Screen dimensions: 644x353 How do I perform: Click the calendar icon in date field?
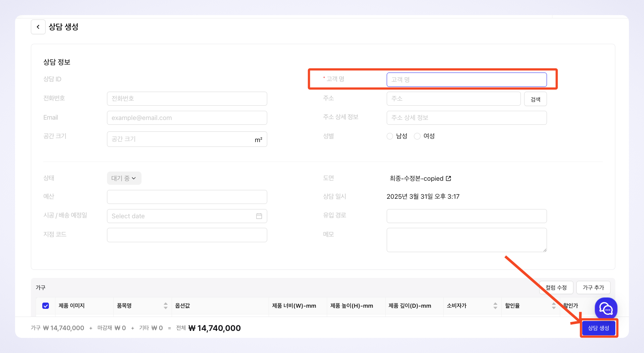coord(259,216)
